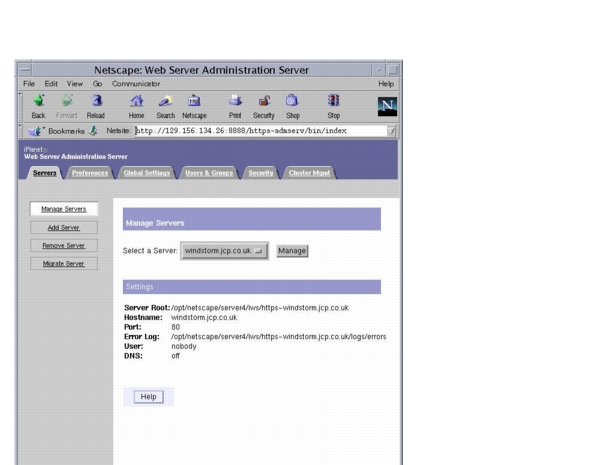Click the Manage button
Viewport: 610px width, 465px height.
(x=292, y=251)
